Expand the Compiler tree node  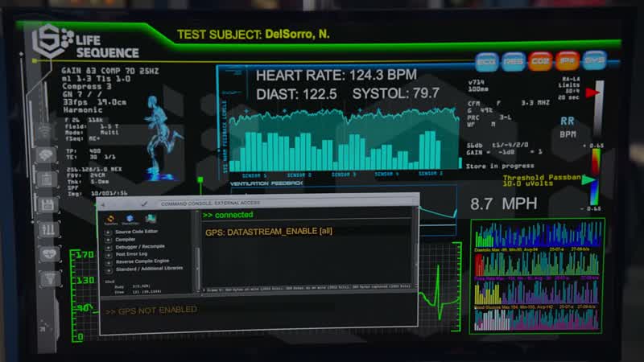108,240
